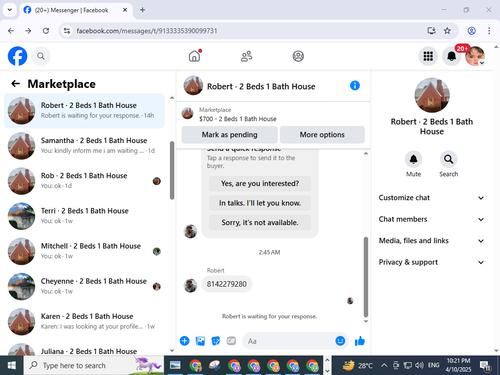Open a new browser tab
500x375 pixels.
click(x=142, y=10)
